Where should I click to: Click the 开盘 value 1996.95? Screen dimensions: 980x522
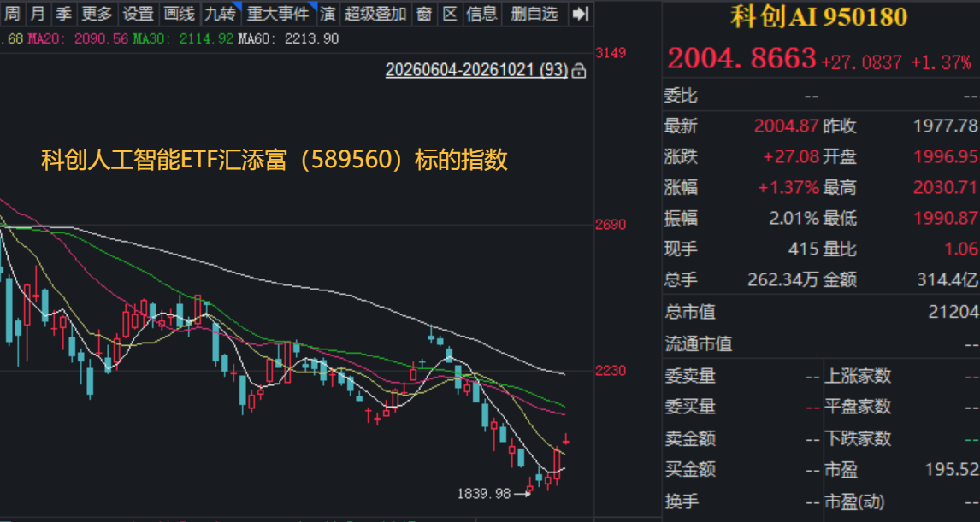945,156
